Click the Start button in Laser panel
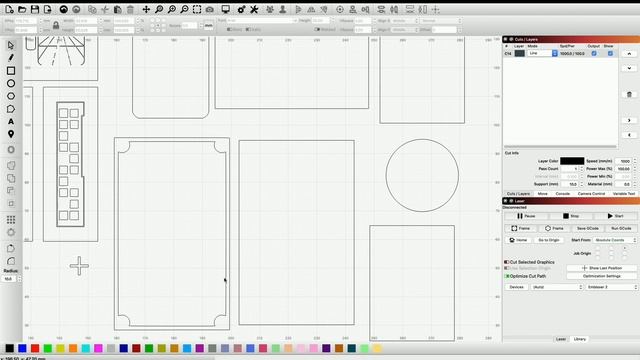The image size is (640, 360). [x=615, y=216]
